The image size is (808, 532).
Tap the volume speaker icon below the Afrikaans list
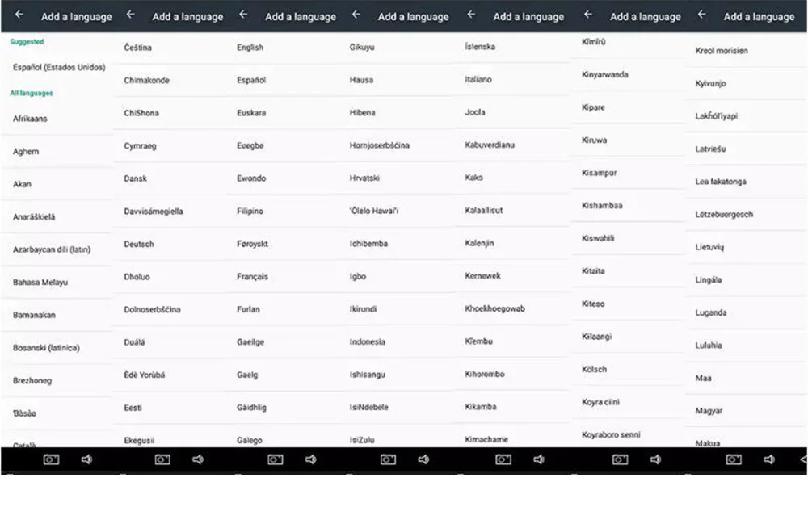coord(86,459)
